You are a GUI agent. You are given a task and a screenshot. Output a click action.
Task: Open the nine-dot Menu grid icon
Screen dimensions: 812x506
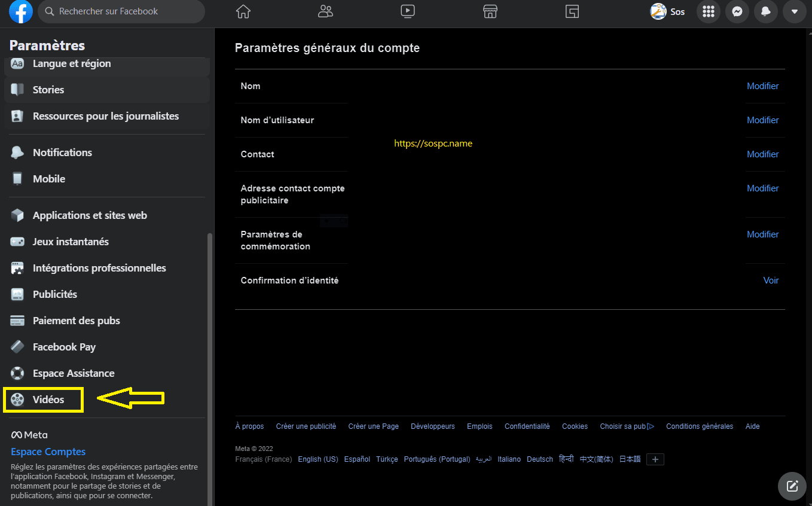709,11
